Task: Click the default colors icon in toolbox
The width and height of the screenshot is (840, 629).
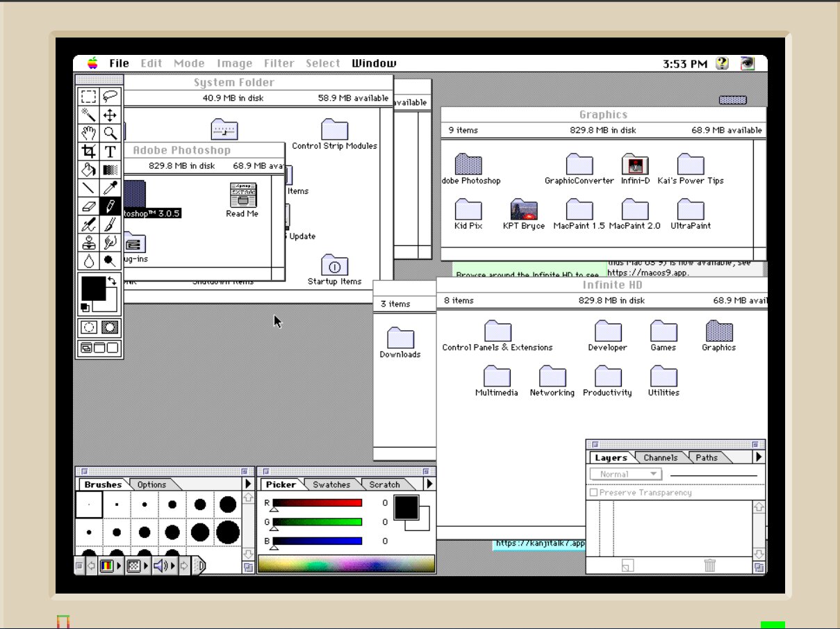Action: point(85,307)
